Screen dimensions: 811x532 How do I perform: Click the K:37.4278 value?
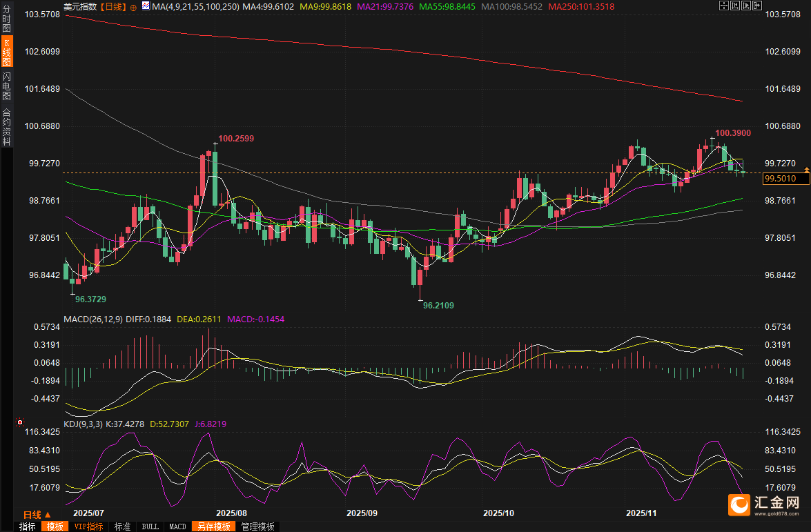coord(125,424)
